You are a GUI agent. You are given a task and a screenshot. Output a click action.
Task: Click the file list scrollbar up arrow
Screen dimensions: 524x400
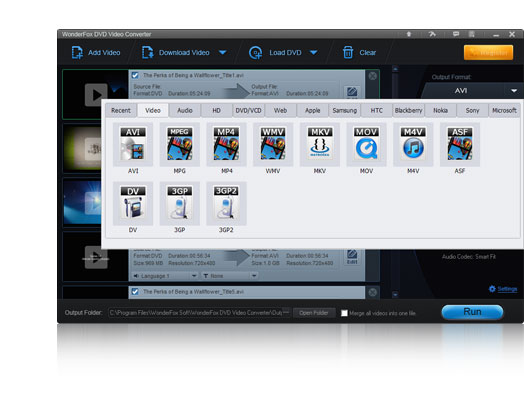[x=395, y=69]
